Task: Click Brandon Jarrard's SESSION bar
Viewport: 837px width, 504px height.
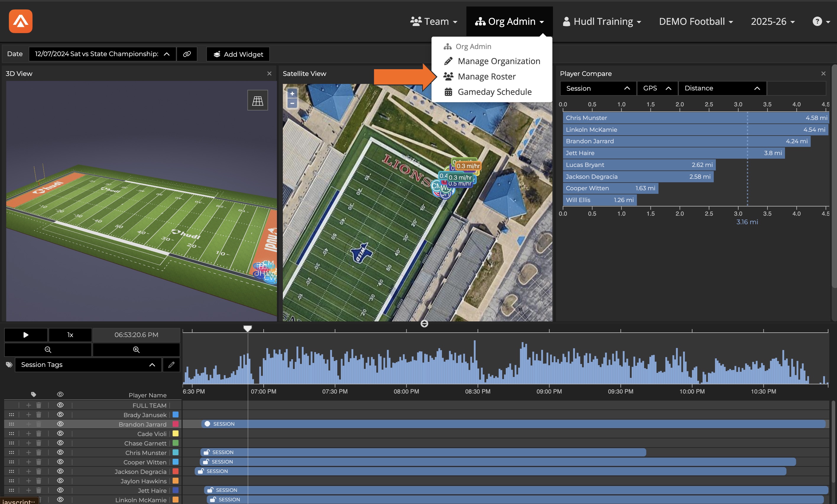Action: [x=513, y=424]
